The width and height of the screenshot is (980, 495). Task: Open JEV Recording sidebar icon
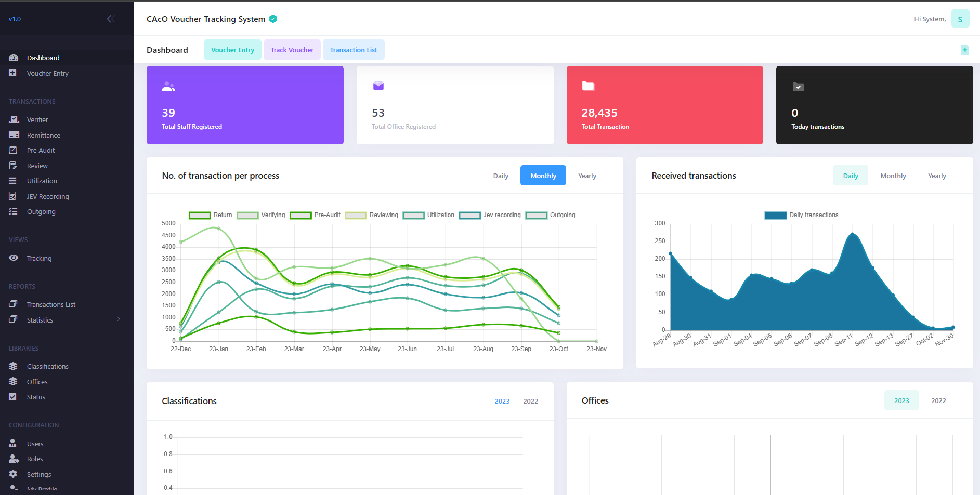click(x=14, y=196)
